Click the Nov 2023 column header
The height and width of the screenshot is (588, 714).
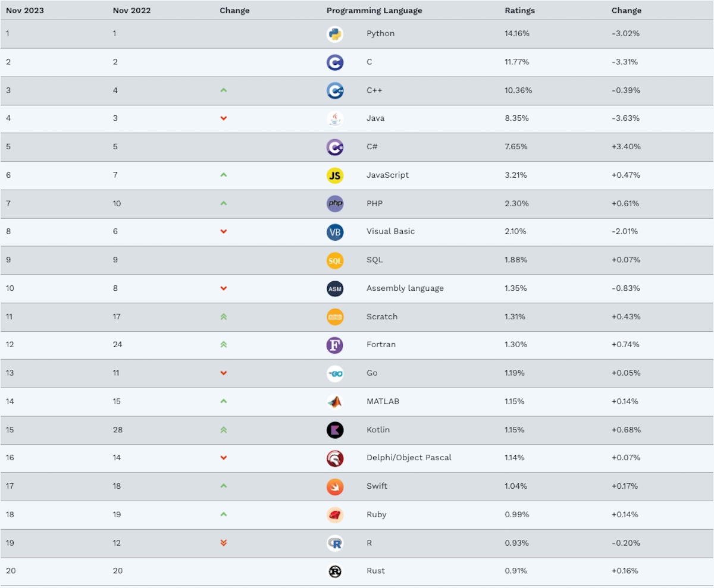(25, 11)
